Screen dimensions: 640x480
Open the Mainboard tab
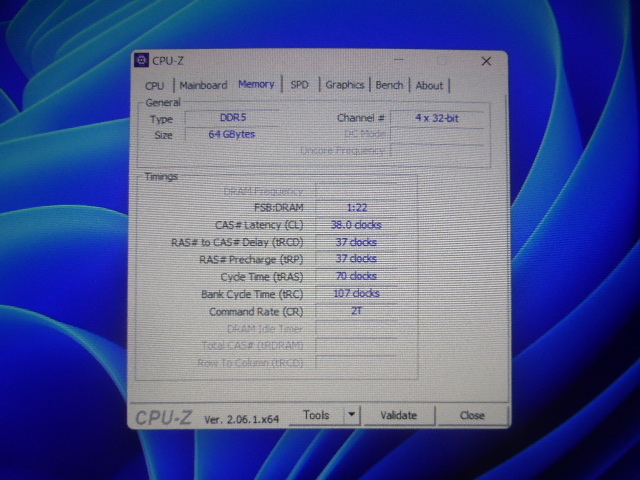click(203, 85)
